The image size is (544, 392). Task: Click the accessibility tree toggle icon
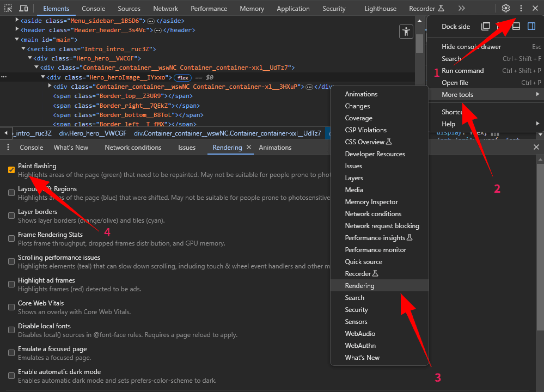[x=406, y=32]
